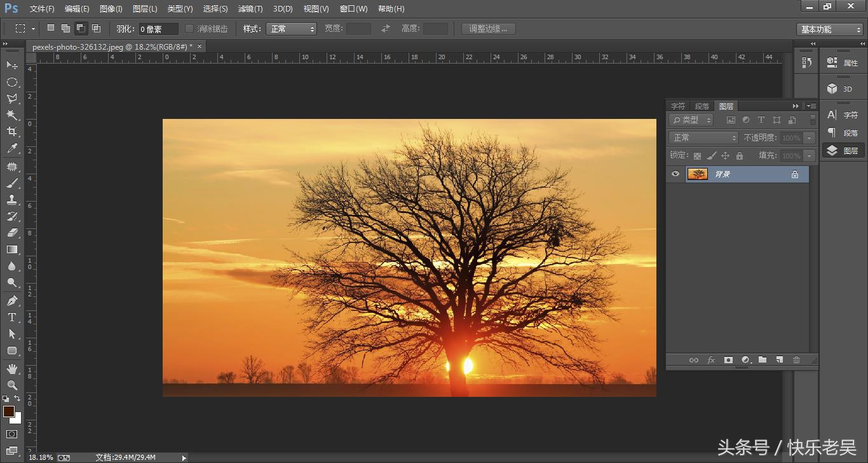
Task: Click the 调整边缘 refine edge button
Action: tap(488, 29)
